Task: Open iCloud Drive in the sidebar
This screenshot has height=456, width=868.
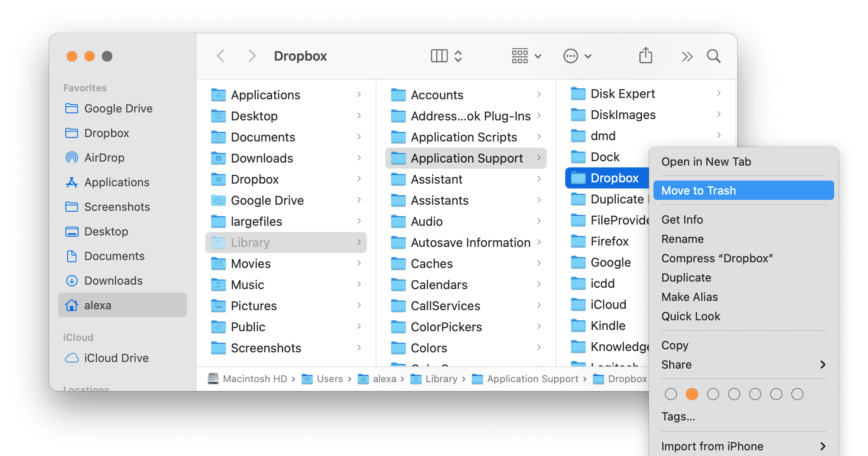Action: 122,358
